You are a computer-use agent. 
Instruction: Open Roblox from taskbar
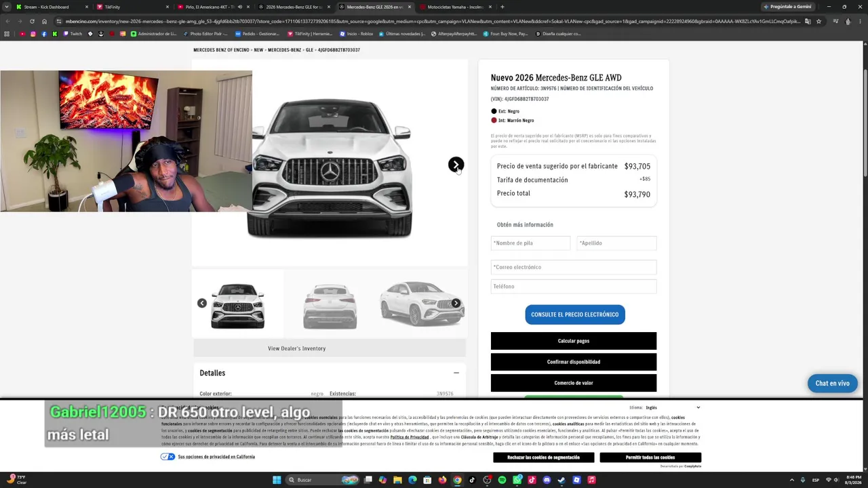576,480
